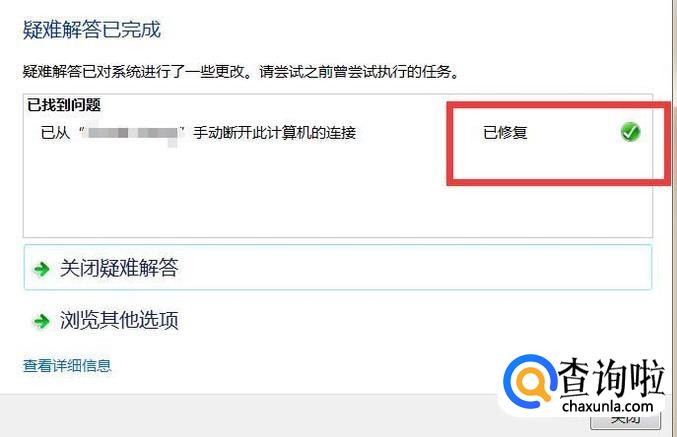Click the description sentence under the title

(x=241, y=72)
